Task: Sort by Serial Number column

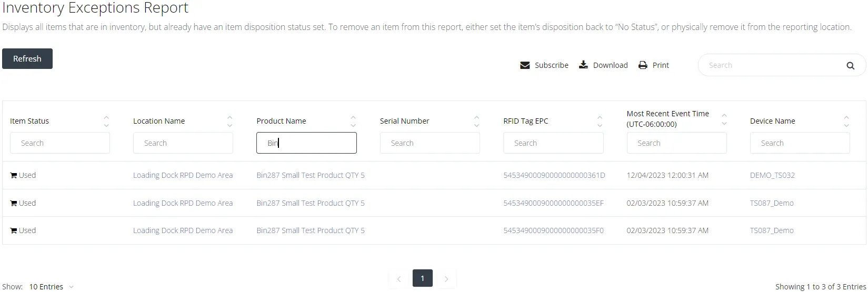Action: pyautogui.click(x=476, y=122)
